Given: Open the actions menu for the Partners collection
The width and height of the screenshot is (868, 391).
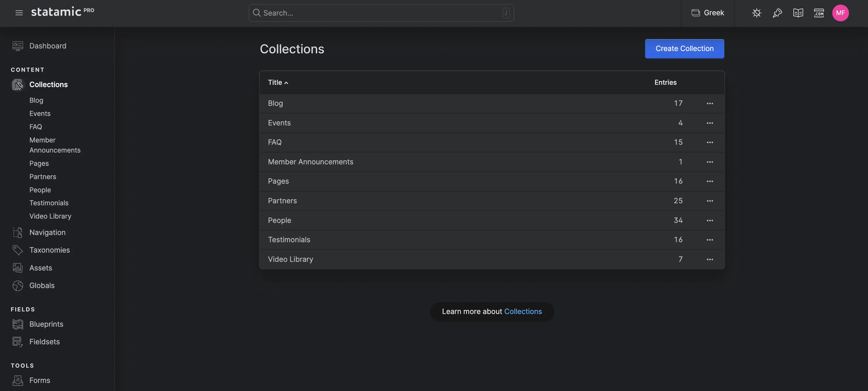Looking at the screenshot, I should coord(710,201).
